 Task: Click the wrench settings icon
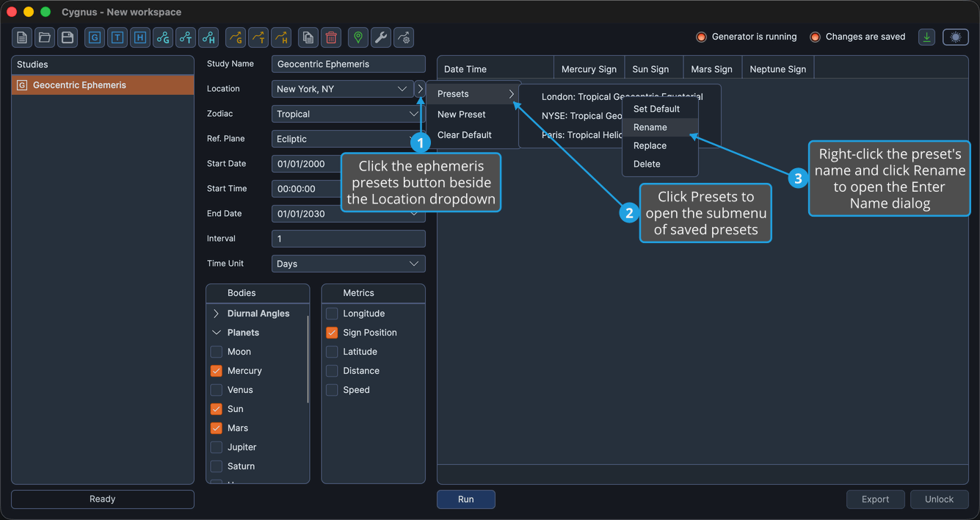[x=381, y=37]
